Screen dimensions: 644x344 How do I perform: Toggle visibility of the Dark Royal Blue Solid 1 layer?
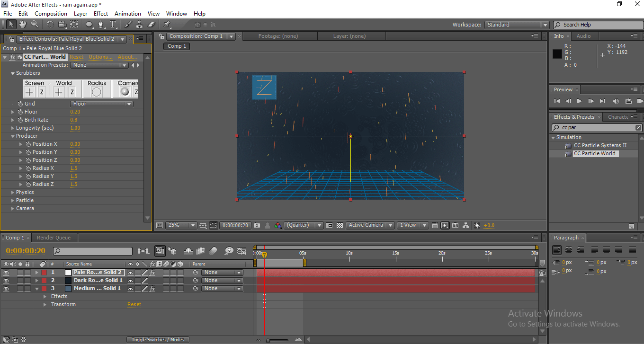click(x=6, y=281)
